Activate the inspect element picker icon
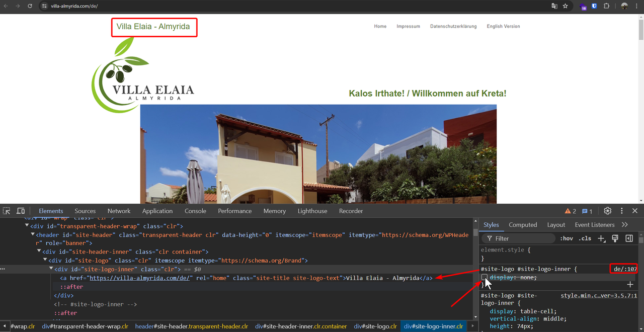This screenshot has height=332, width=644. (x=7, y=211)
